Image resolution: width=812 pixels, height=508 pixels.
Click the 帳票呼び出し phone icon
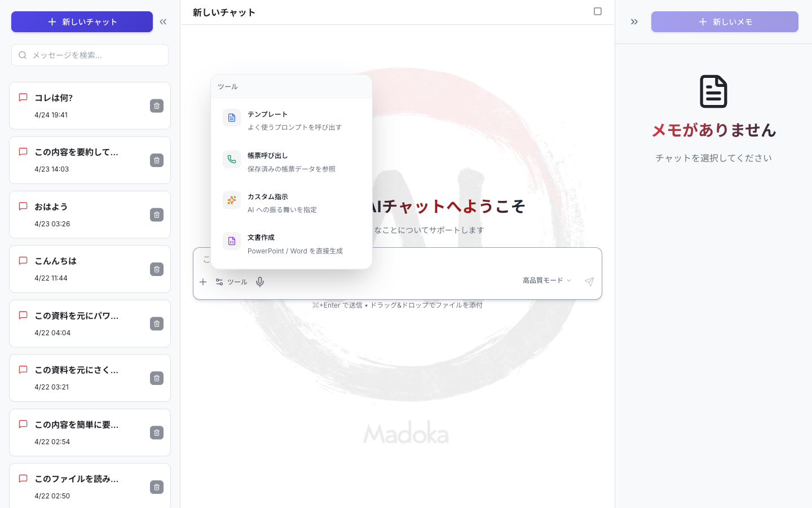tap(232, 159)
